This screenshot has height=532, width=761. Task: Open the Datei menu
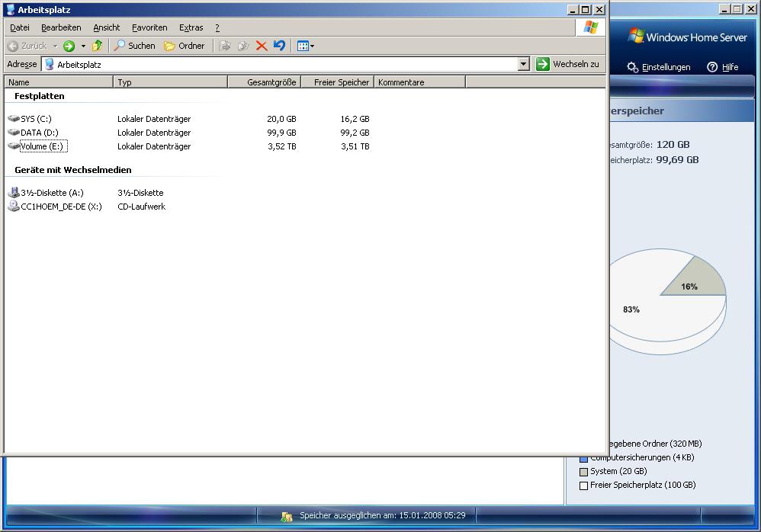point(19,27)
